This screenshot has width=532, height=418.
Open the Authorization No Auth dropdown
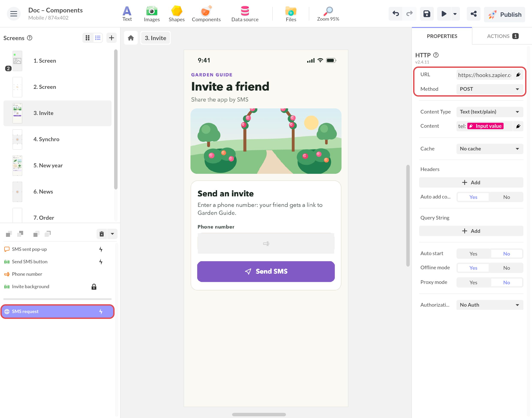(x=490, y=305)
